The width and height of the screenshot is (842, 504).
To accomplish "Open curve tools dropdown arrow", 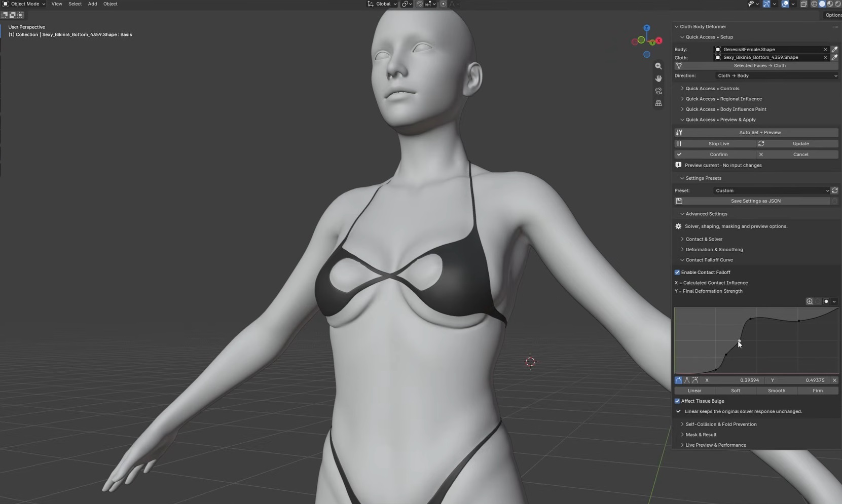I will tap(834, 301).
